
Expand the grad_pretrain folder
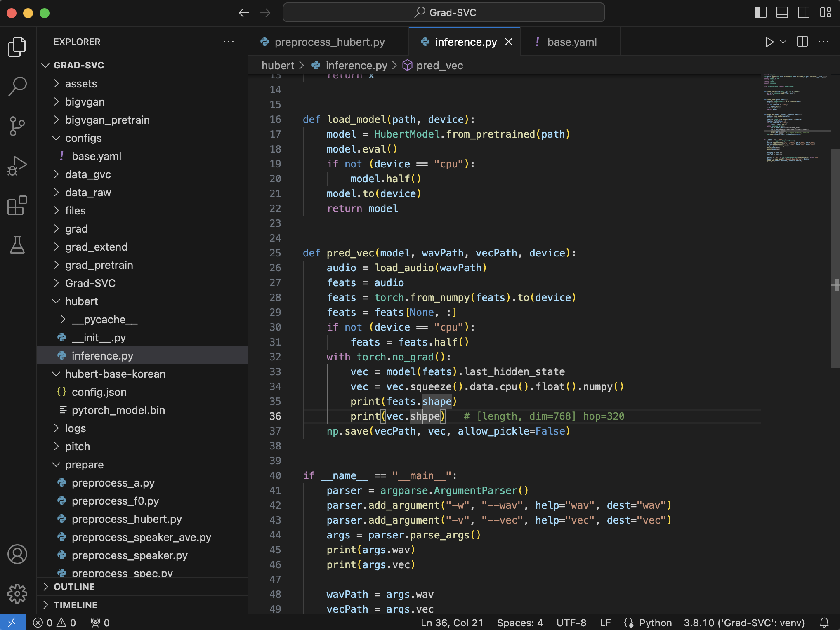tap(142, 265)
